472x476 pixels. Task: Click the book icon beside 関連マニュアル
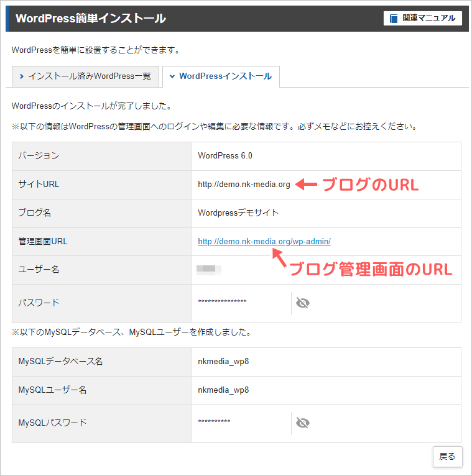(x=394, y=19)
